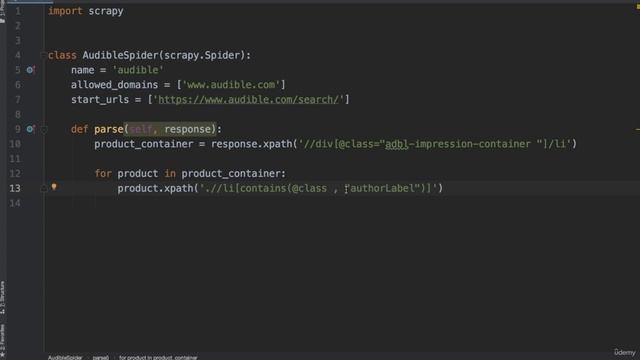This screenshot has width=640, height=360.
Task: Click line number 1 in the gutter
Action: pos(18,11)
